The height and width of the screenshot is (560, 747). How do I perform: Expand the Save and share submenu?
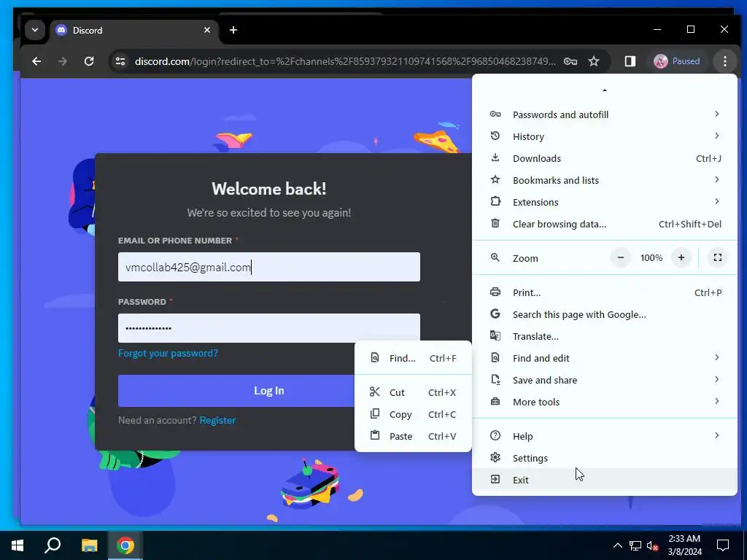[x=605, y=380]
